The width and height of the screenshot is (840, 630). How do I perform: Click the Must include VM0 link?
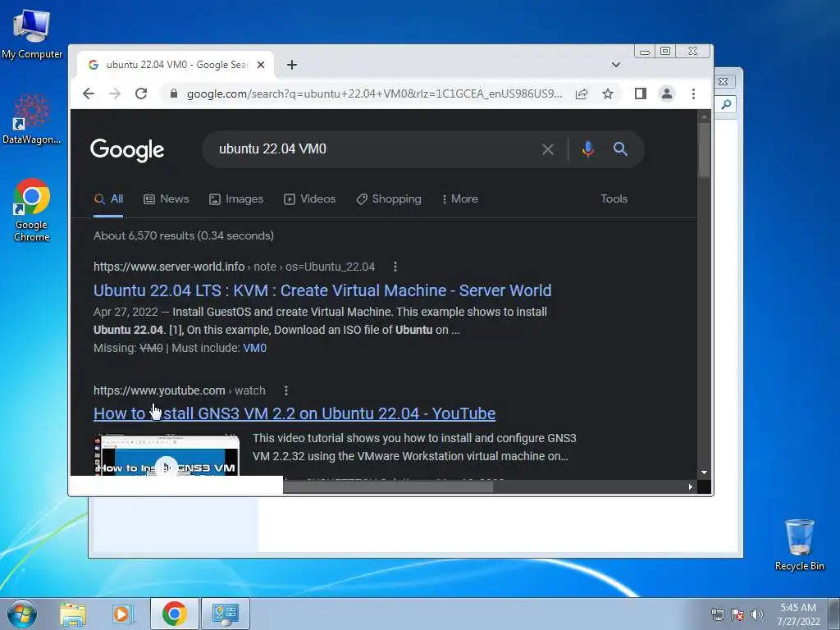(254, 348)
